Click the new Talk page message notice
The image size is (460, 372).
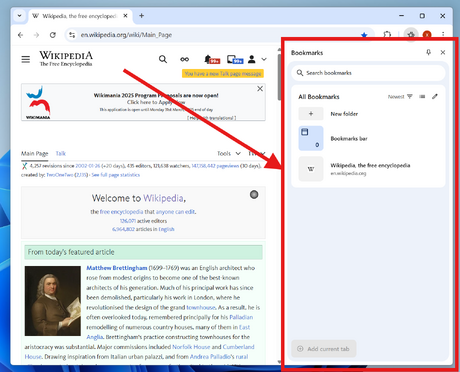223,74
